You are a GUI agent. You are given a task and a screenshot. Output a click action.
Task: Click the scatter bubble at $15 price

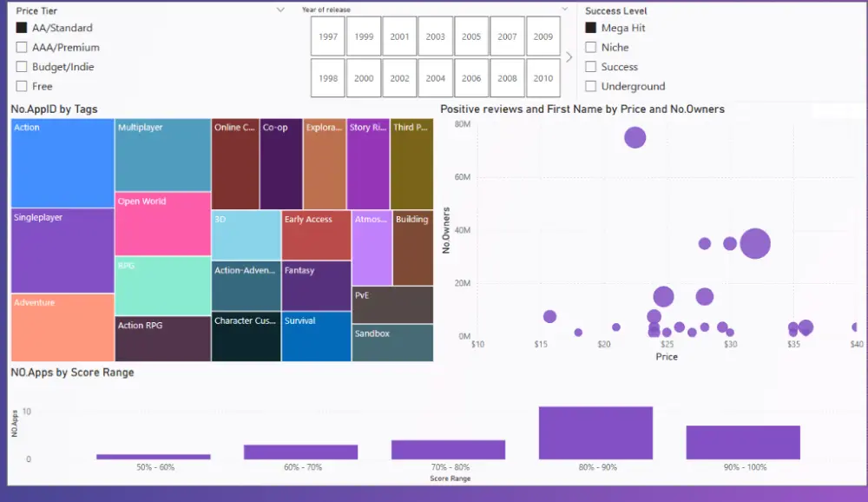coord(549,316)
